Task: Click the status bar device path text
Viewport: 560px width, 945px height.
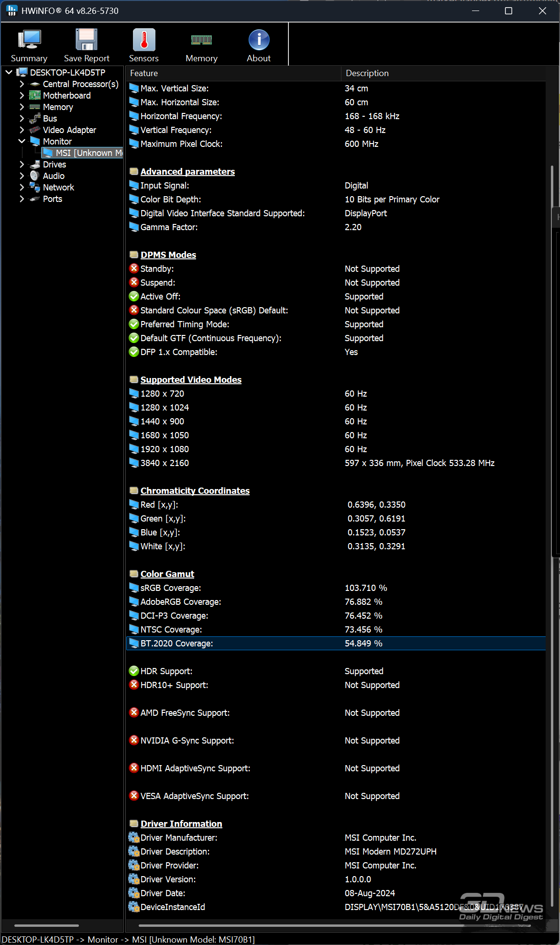Action: coord(128,939)
